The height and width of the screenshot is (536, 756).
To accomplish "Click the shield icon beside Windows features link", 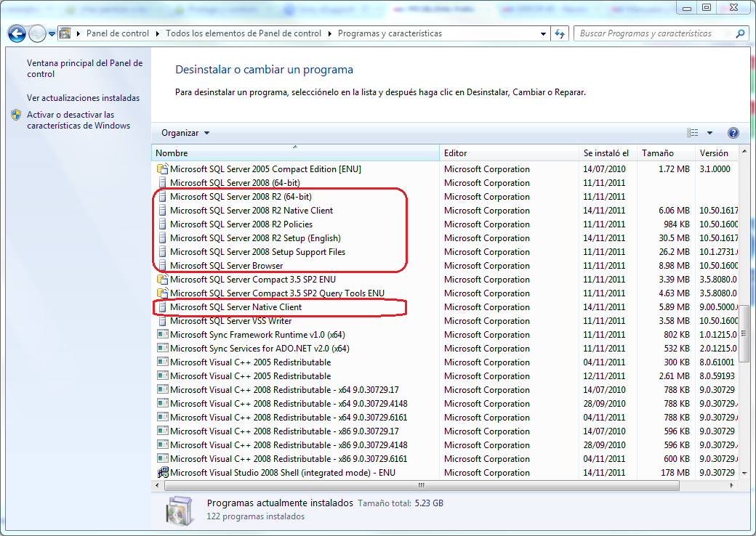I will tap(16, 115).
